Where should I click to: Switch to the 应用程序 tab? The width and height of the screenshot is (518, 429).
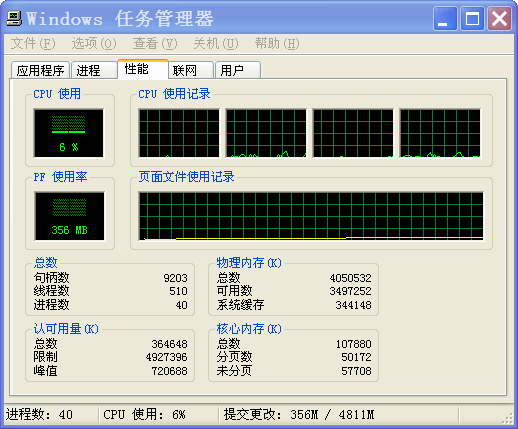(40, 70)
